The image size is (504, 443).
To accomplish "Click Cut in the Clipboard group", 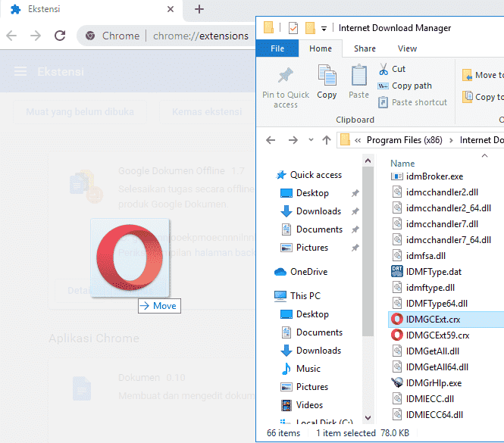I will click(392, 69).
